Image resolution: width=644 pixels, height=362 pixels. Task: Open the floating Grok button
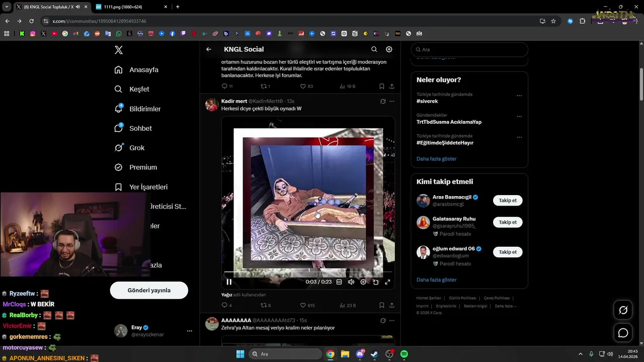[x=623, y=310]
